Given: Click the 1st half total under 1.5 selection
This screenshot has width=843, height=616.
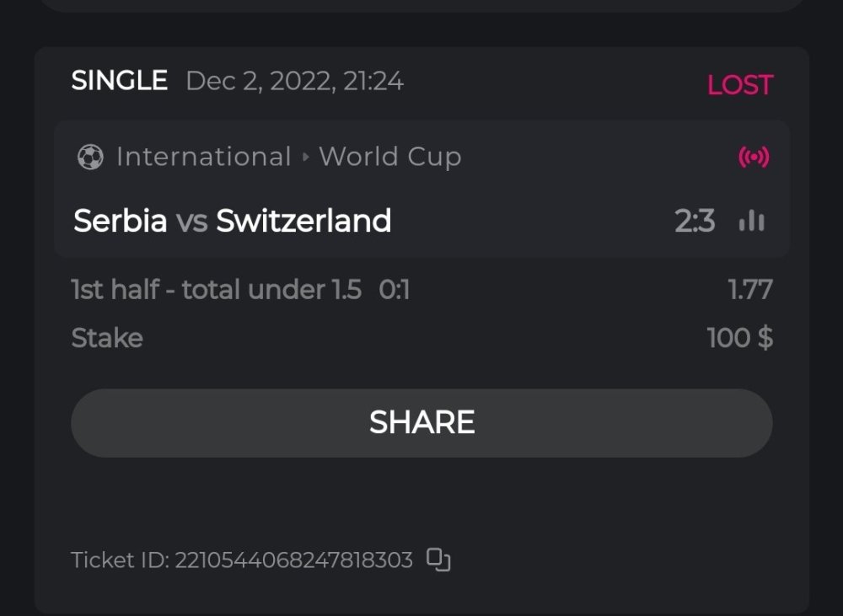Looking at the screenshot, I should pos(216,290).
